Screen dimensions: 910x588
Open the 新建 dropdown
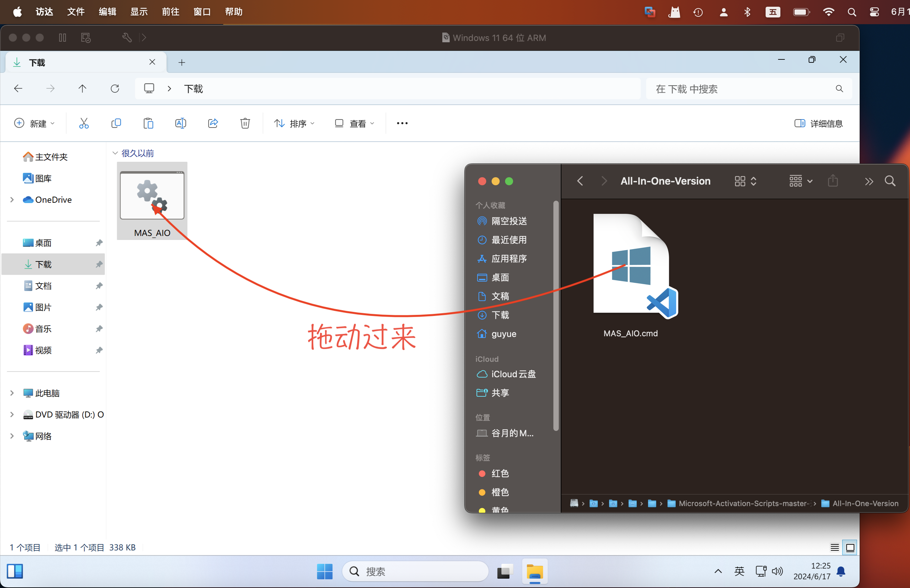pos(34,123)
